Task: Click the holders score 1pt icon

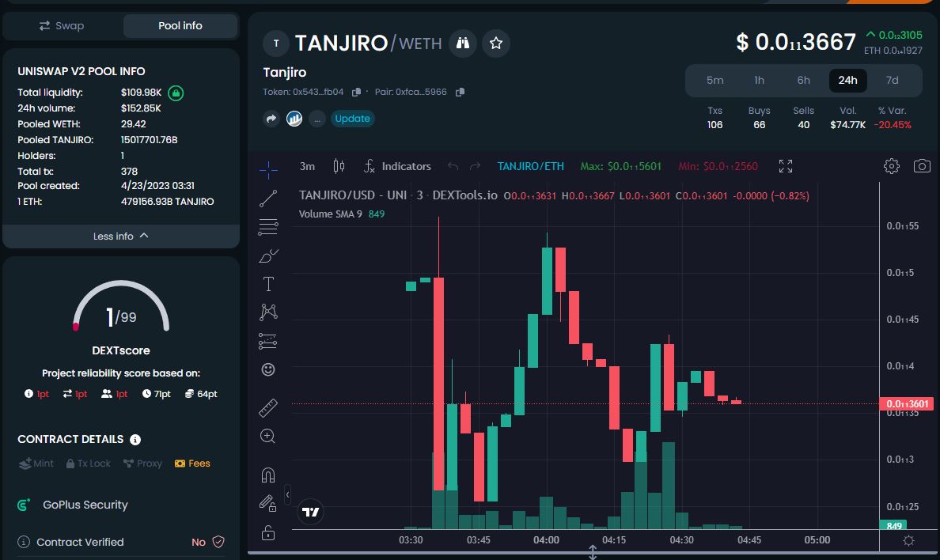Action: pyautogui.click(x=107, y=394)
